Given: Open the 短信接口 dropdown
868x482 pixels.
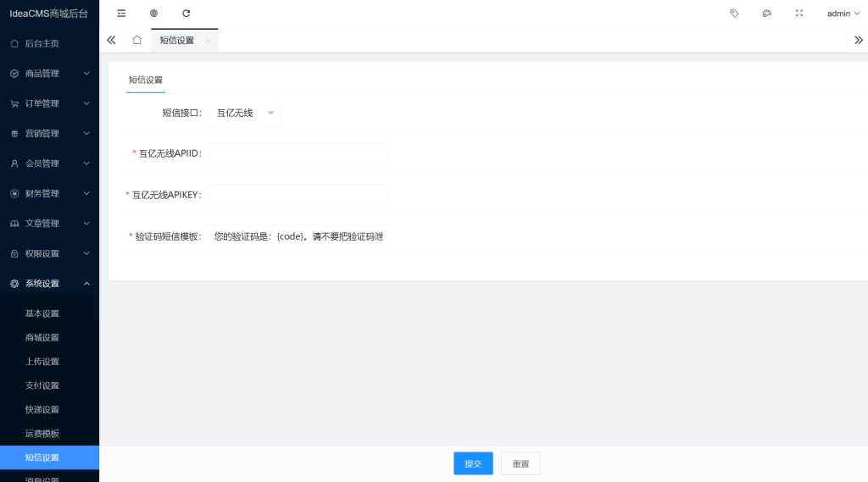Looking at the screenshot, I should click(x=244, y=113).
